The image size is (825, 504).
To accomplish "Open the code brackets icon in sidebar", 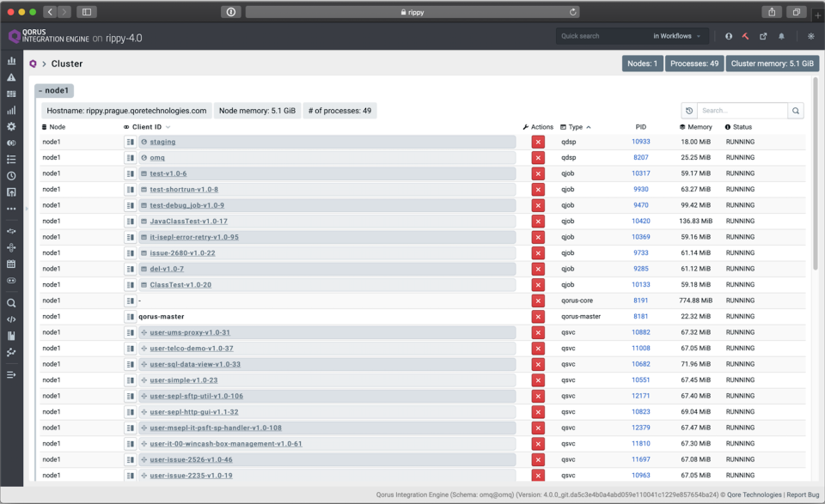I will pyautogui.click(x=11, y=319).
